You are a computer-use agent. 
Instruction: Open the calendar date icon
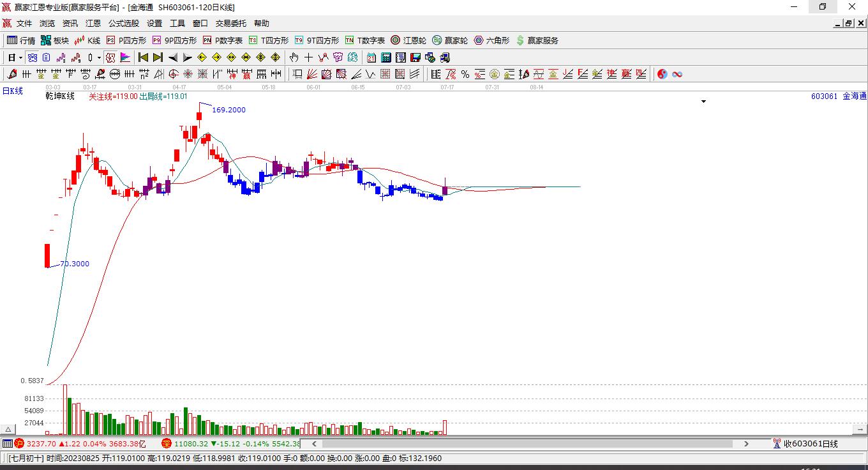371,57
